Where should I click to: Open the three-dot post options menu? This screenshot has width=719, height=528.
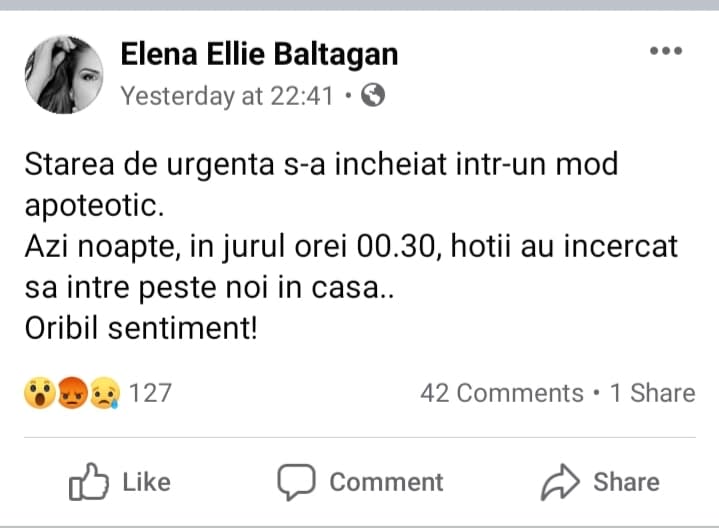click(x=666, y=51)
